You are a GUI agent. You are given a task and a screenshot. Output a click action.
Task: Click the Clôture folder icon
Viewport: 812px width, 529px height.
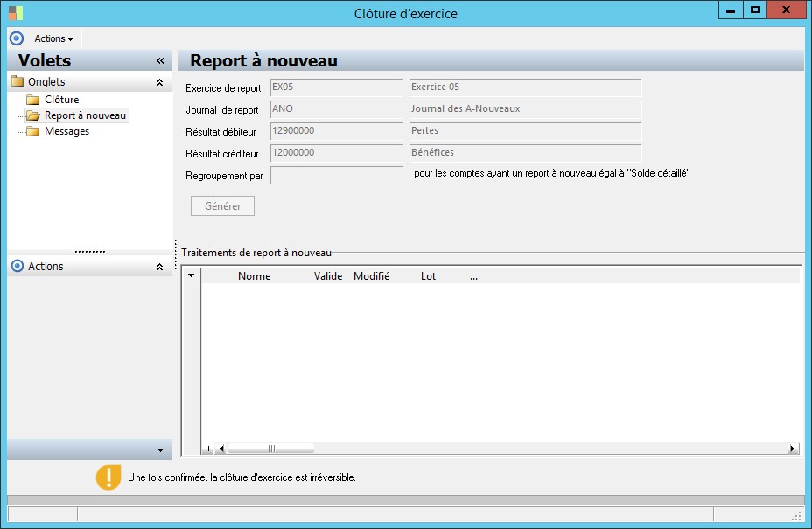[x=33, y=100]
